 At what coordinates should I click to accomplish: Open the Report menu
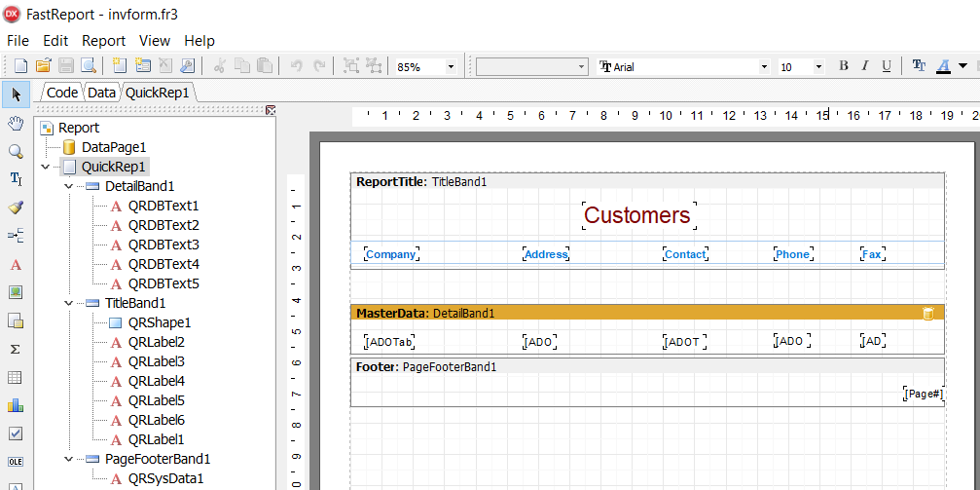tap(104, 41)
